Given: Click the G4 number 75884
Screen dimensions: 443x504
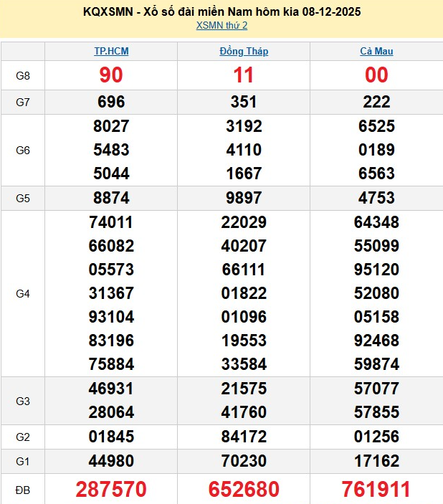Looking at the screenshot, I should click(x=111, y=364).
